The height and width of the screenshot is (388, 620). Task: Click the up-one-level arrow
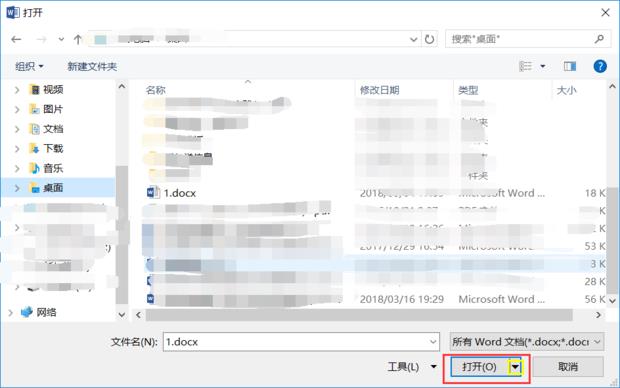click(x=78, y=39)
